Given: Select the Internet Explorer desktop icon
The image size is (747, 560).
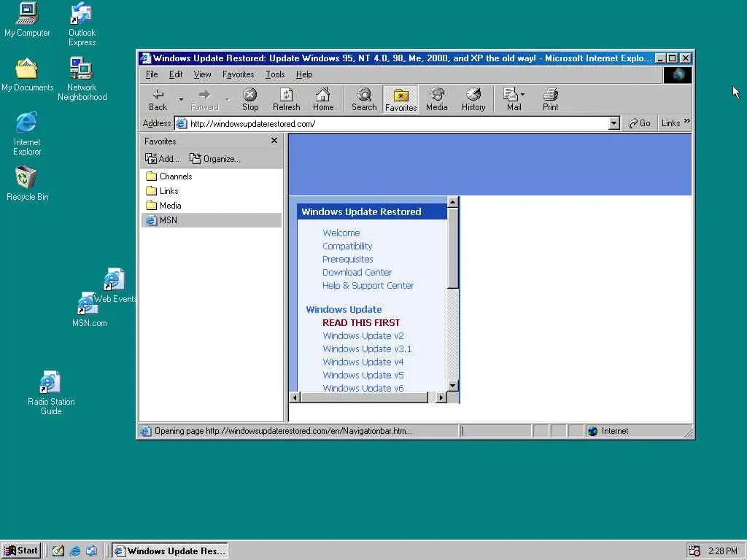Looking at the screenshot, I should [27, 133].
